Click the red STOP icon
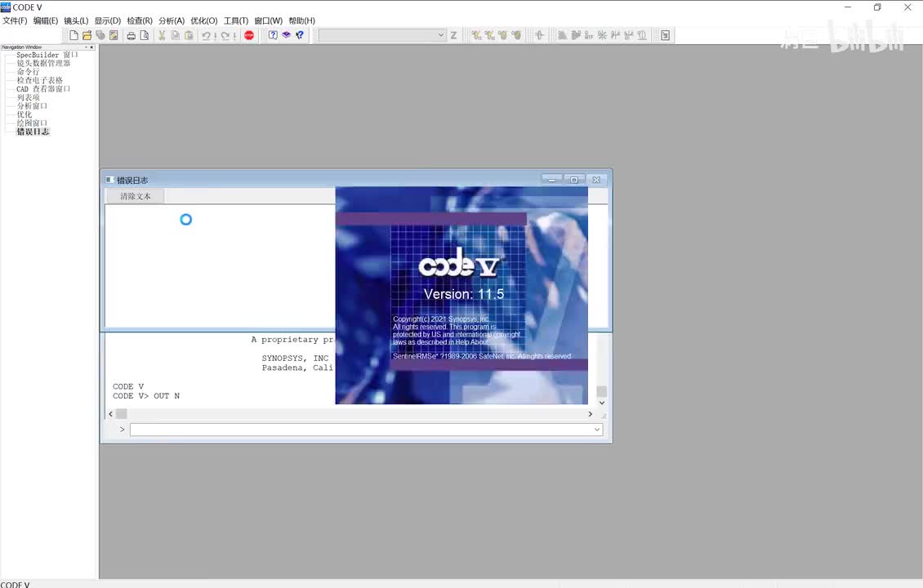Viewport: 923px width, 588px height. pyautogui.click(x=249, y=35)
